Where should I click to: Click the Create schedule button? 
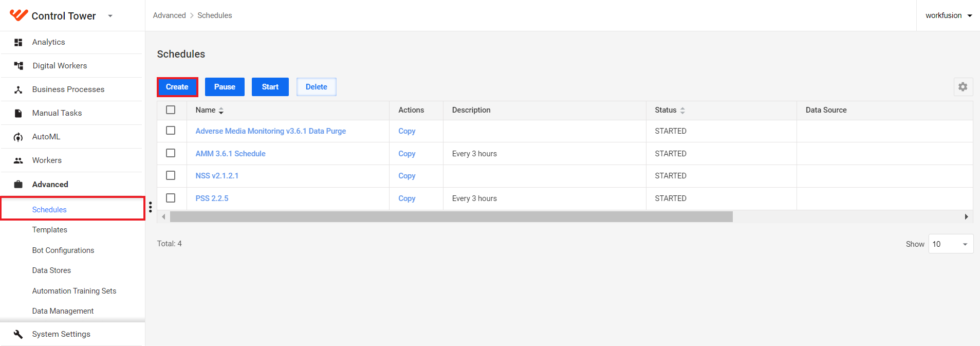[x=177, y=87]
